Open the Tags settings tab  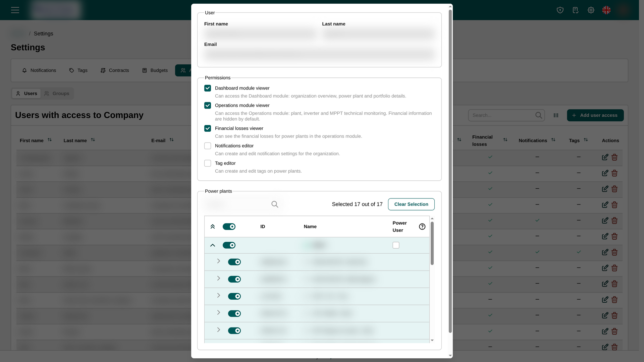point(78,70)
